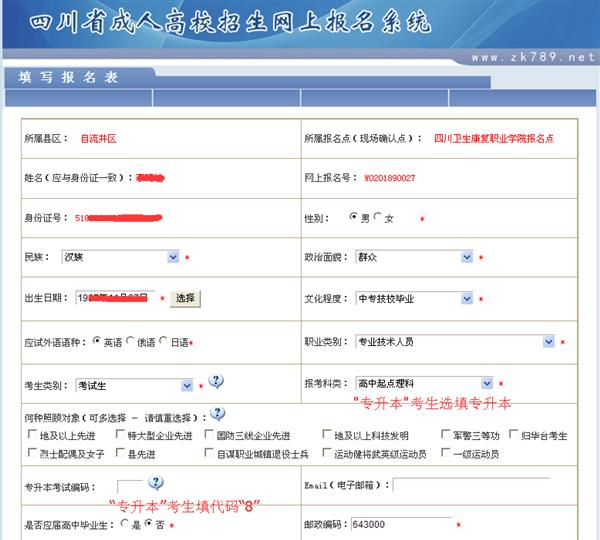Check 自谋职业城镇退役士兵 option
This screenshot has width=600, height=540.
(x=208, y=453)
